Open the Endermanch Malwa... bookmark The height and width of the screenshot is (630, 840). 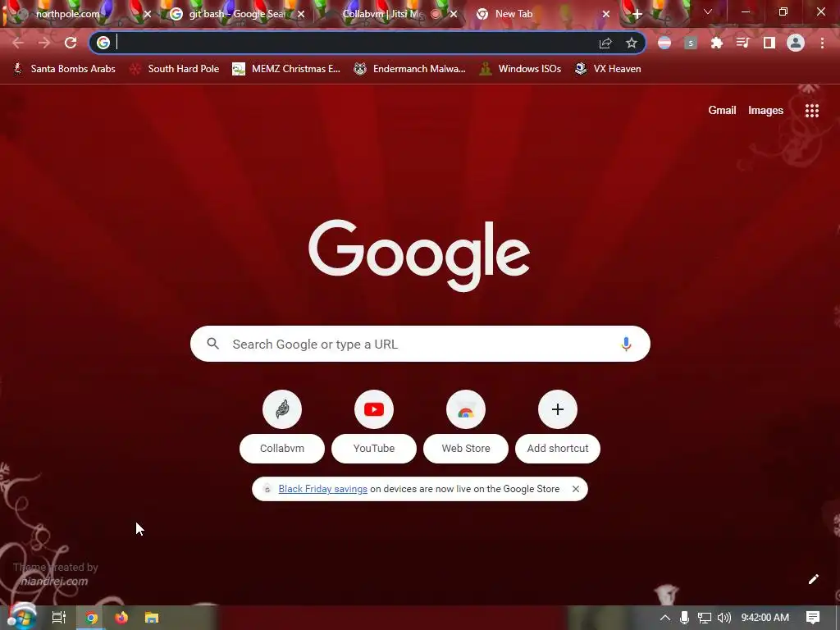pos(410,69)
